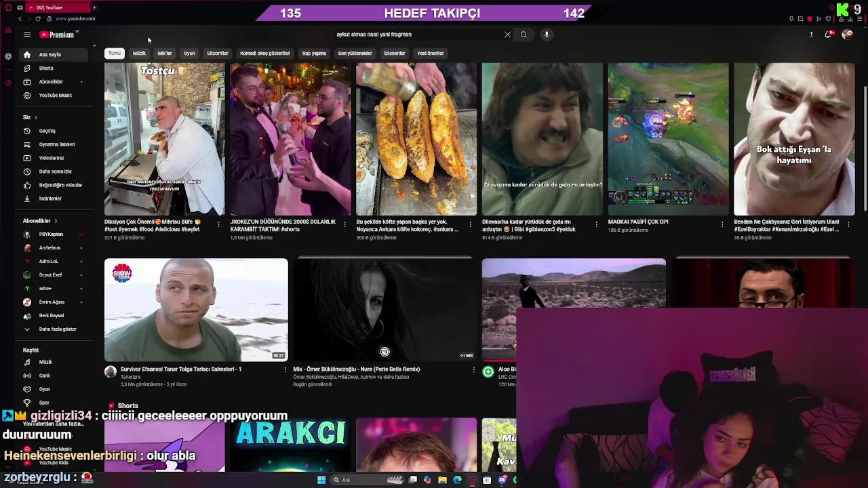
Task: Open Berk Baysal subscription channel
Action: tap(55, 316)
